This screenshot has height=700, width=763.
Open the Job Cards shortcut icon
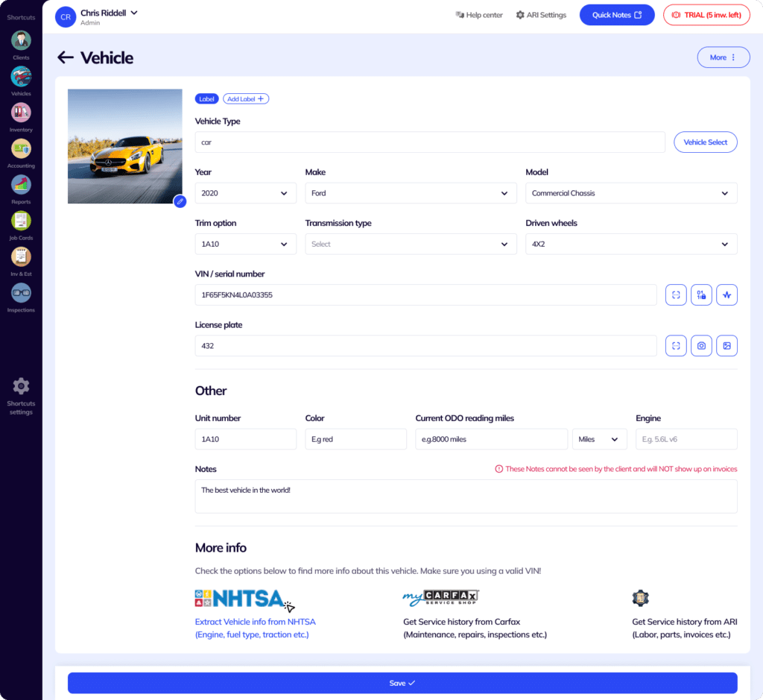[x=21, y=221]
